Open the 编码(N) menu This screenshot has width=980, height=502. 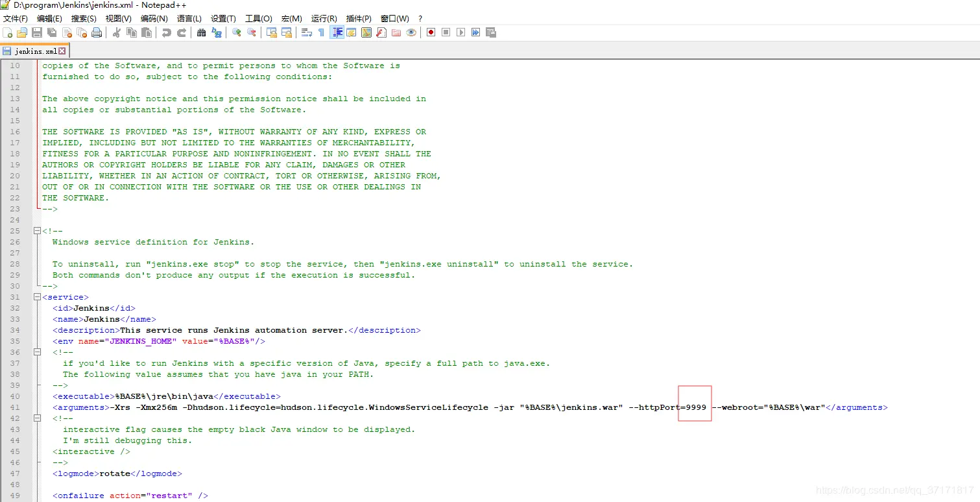[154, 18]
